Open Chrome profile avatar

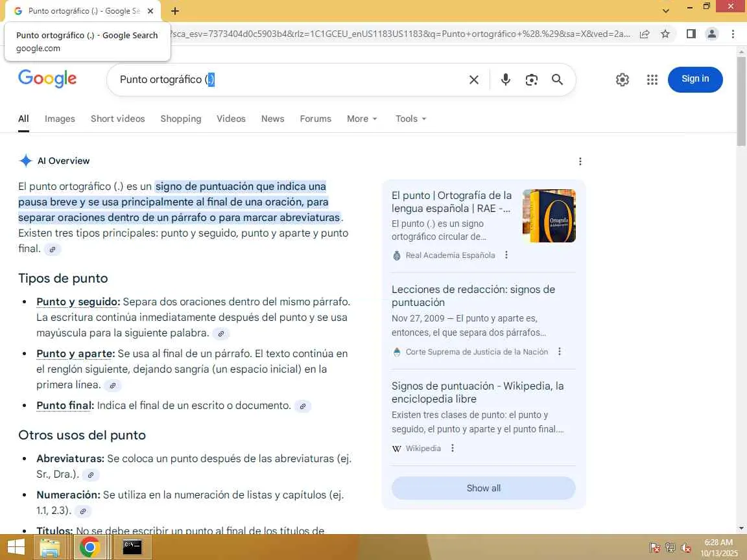coord(712,34)
